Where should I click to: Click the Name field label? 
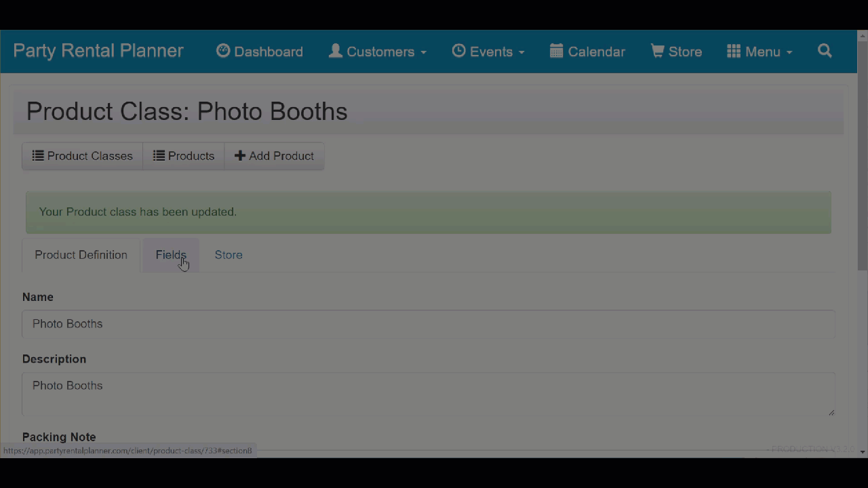(38, 297)
